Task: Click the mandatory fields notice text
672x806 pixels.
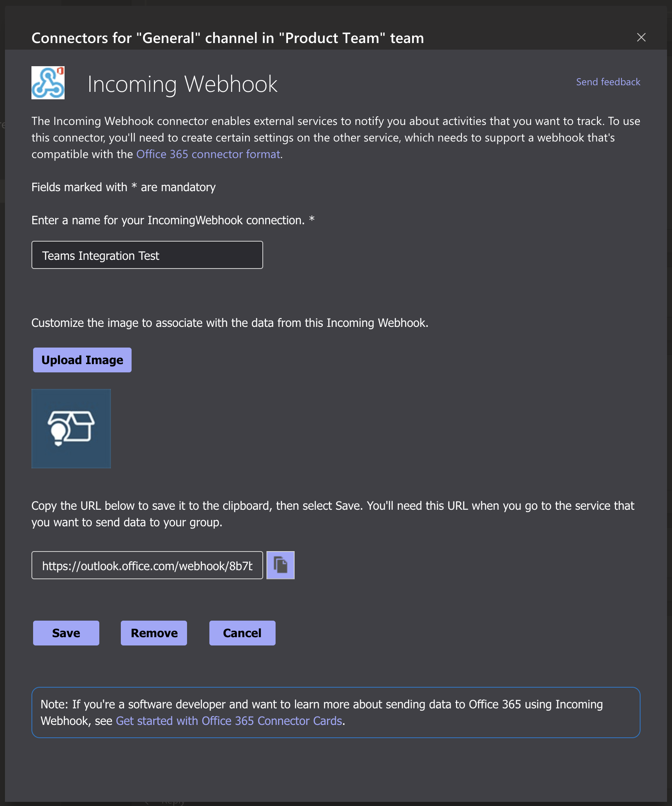Action: click(x=123, y=187)
